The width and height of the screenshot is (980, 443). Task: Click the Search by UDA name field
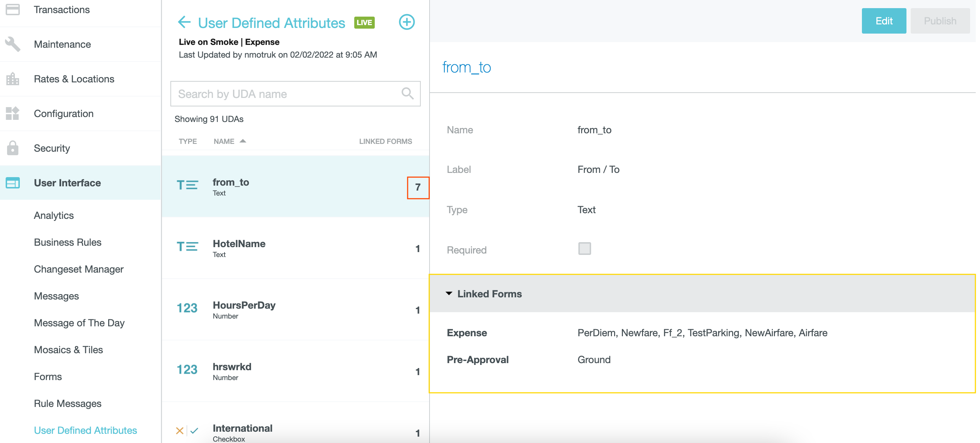point(285,94)
